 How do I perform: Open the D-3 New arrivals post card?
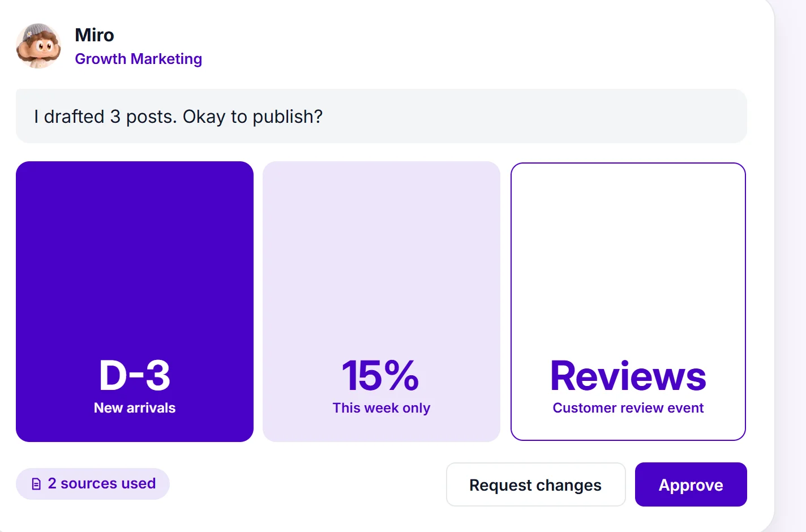135,302
